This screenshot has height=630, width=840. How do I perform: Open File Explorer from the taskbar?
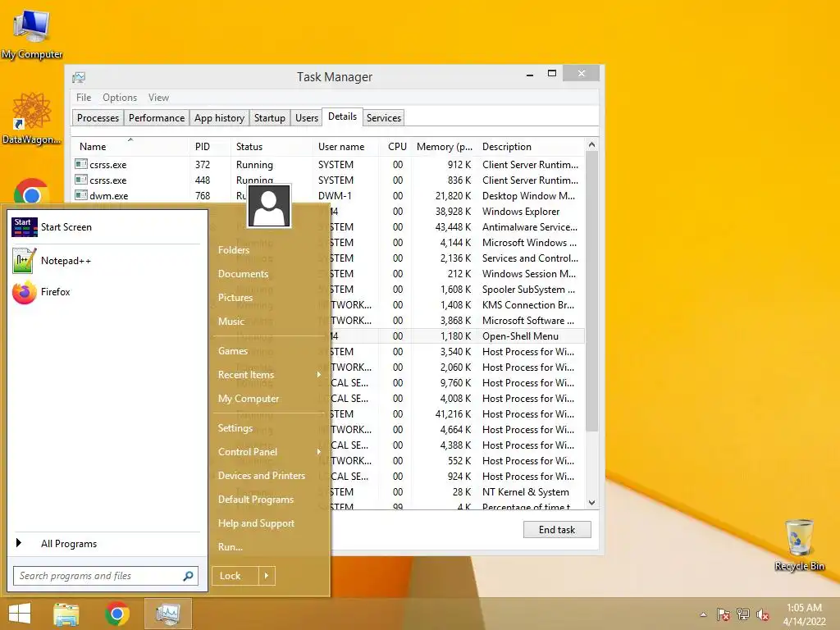pyautogui.click(x=66, y=614)
